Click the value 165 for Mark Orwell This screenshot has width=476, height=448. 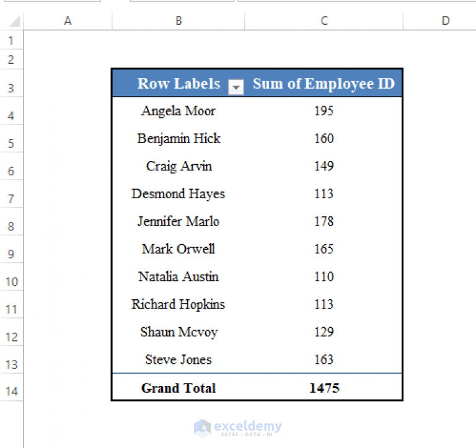pyautogui.click(x=324, y=249)
